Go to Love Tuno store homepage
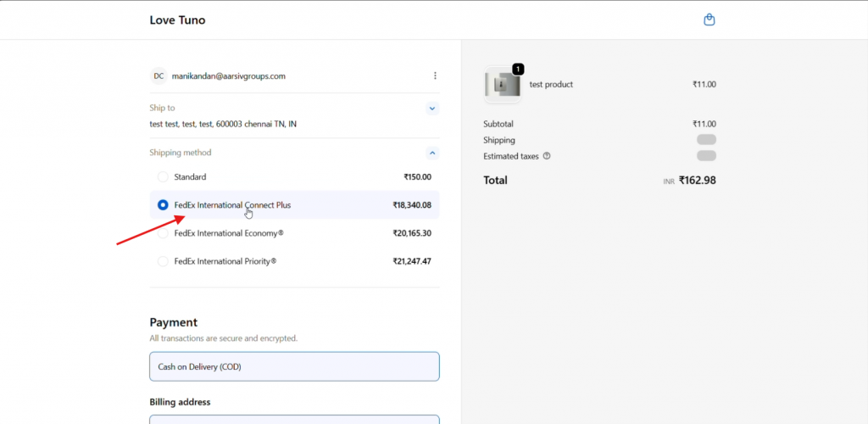This screenshot has height=424, width=868. (x=177, y=20)
